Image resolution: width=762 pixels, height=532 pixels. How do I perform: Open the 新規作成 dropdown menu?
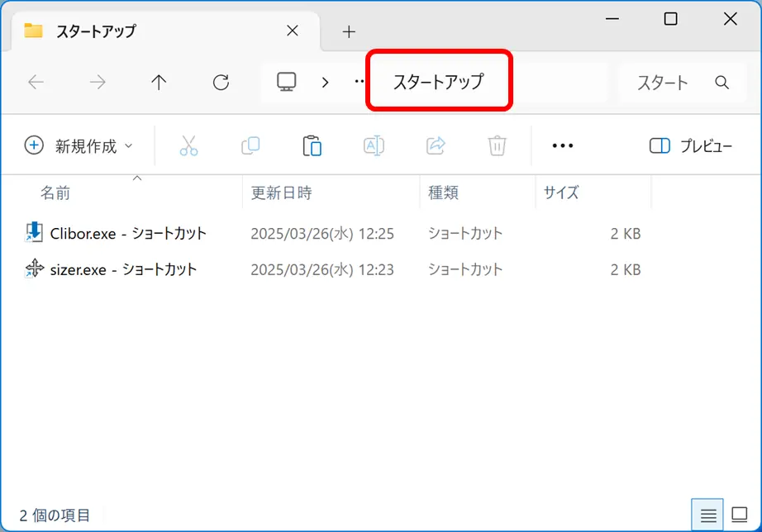[79, 146]
